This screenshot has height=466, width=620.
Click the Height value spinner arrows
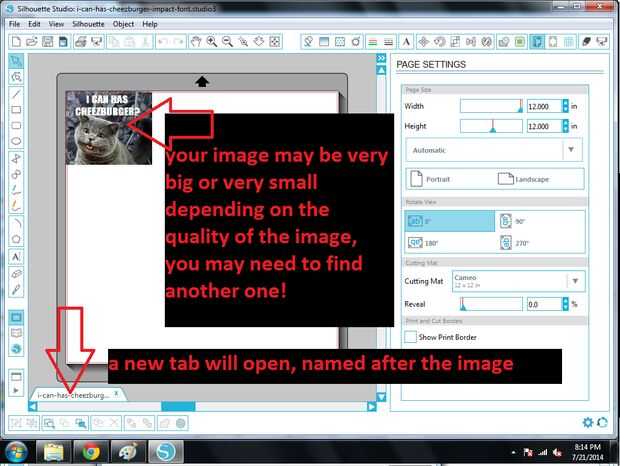point(565,126)
